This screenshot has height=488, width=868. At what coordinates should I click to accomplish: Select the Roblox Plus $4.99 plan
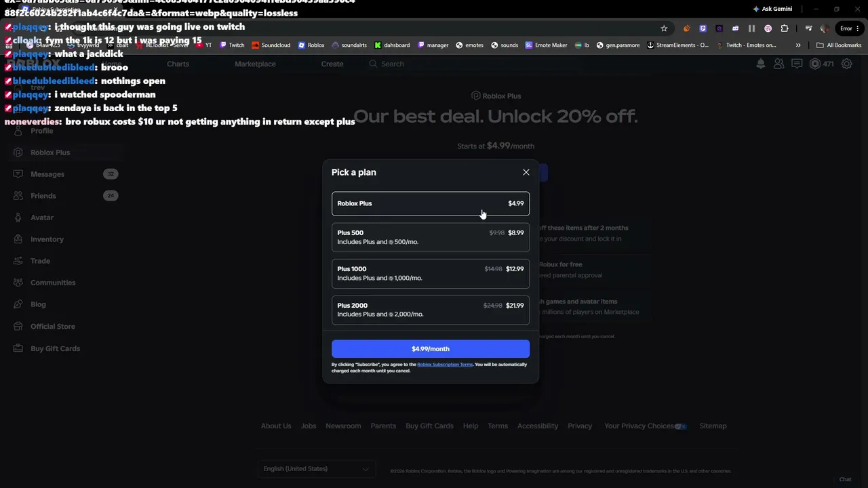point(431,203)
